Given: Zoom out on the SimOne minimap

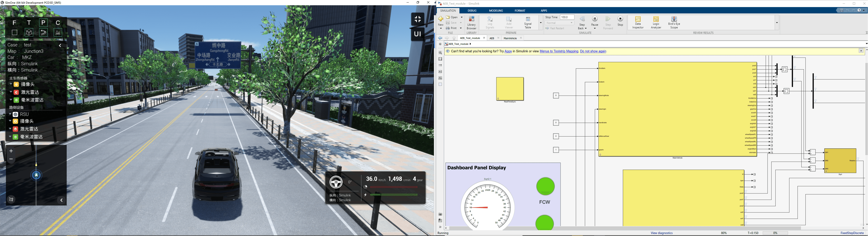Looking at the screenshot, I should [11, 159].
